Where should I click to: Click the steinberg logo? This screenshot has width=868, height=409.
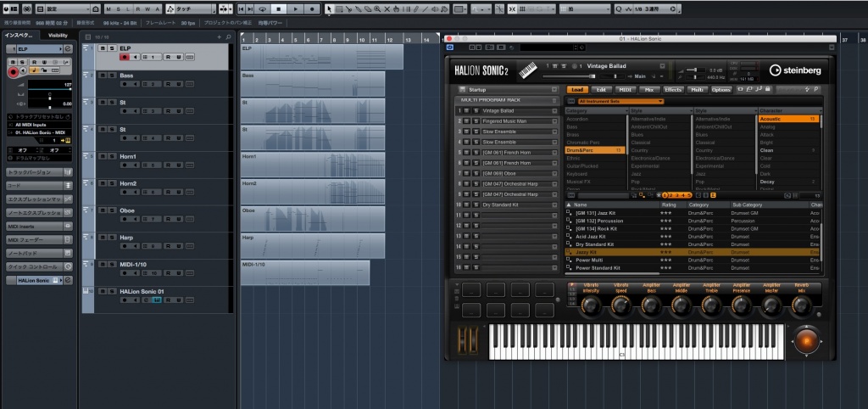pyautogui.click(x=794, y=70)
